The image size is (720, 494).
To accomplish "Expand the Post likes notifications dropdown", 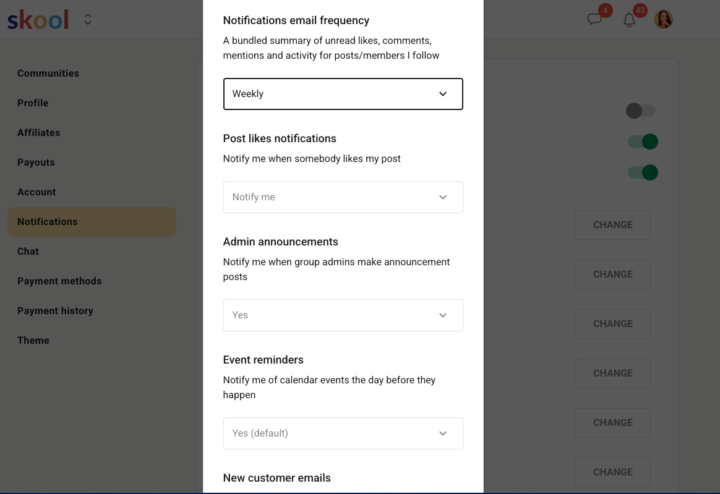I will (x=342, y=197).
